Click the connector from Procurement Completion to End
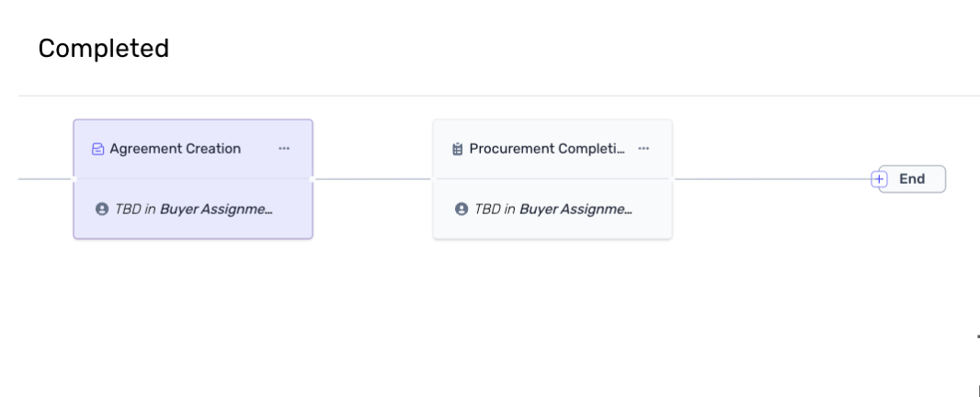 (770, 179)
